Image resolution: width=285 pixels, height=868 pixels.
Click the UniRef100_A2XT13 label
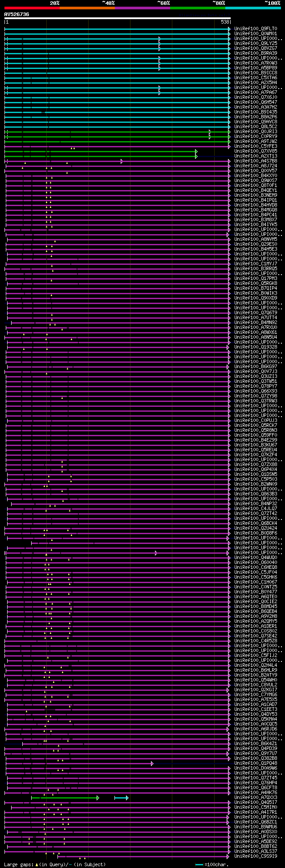coord(256,156)
